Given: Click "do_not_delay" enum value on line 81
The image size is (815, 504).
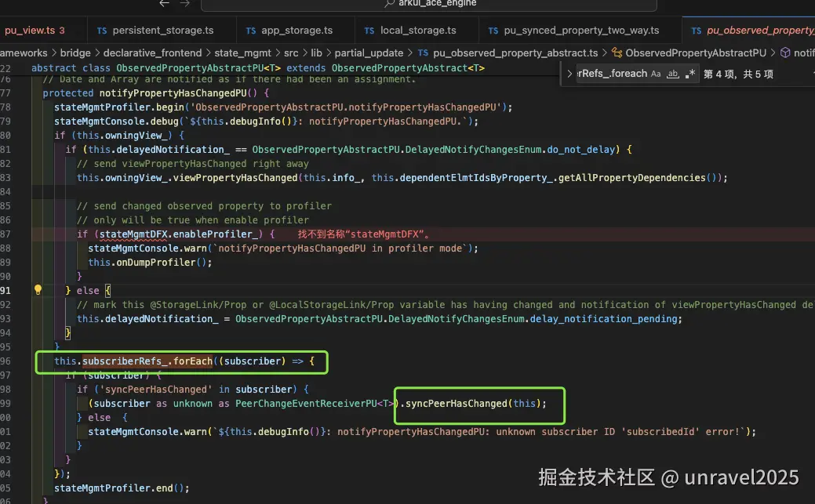Looking at the screenshot, I should [x=581, y=150].
